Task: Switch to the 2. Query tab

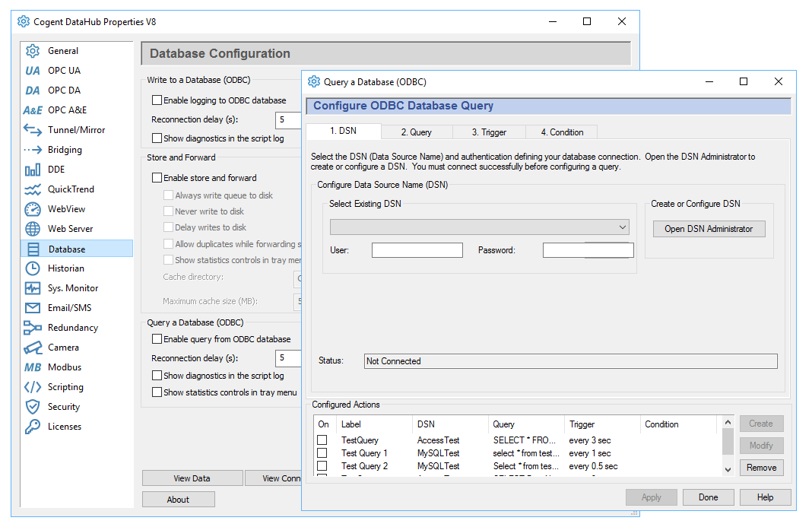Action: (417, 132)
